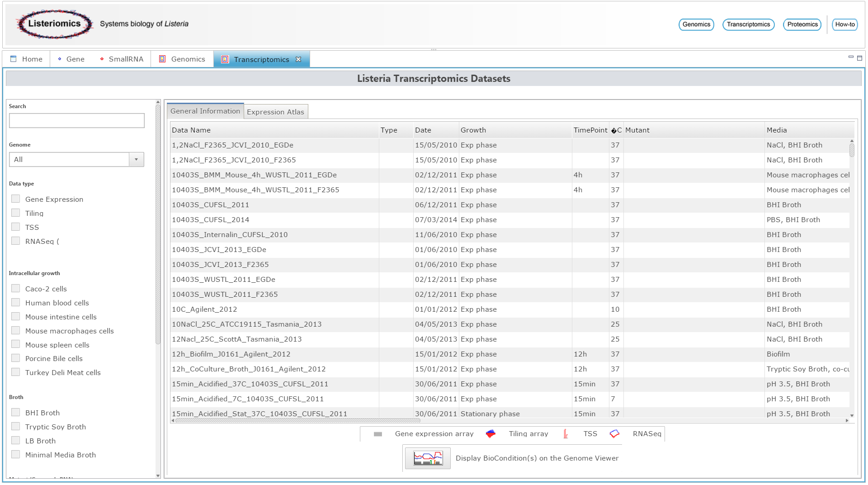
Task: Check the BHI Broth filter
Action: click(16, 413)
